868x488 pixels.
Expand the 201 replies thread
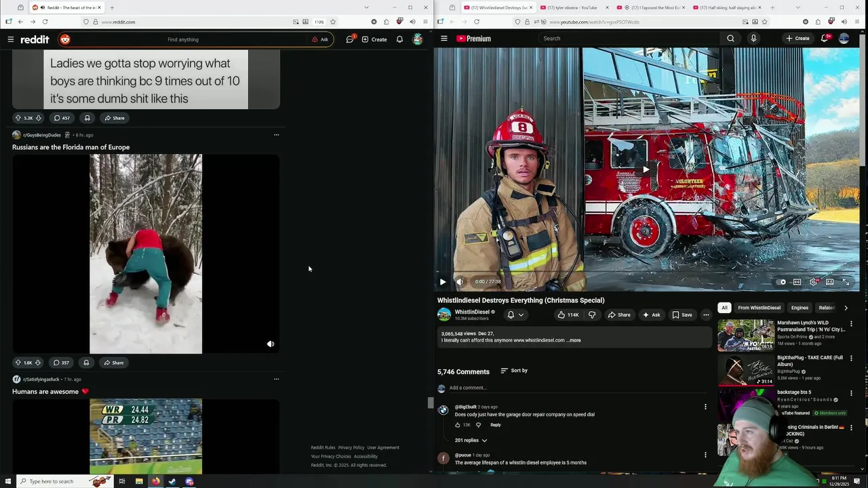coord(471,441)
